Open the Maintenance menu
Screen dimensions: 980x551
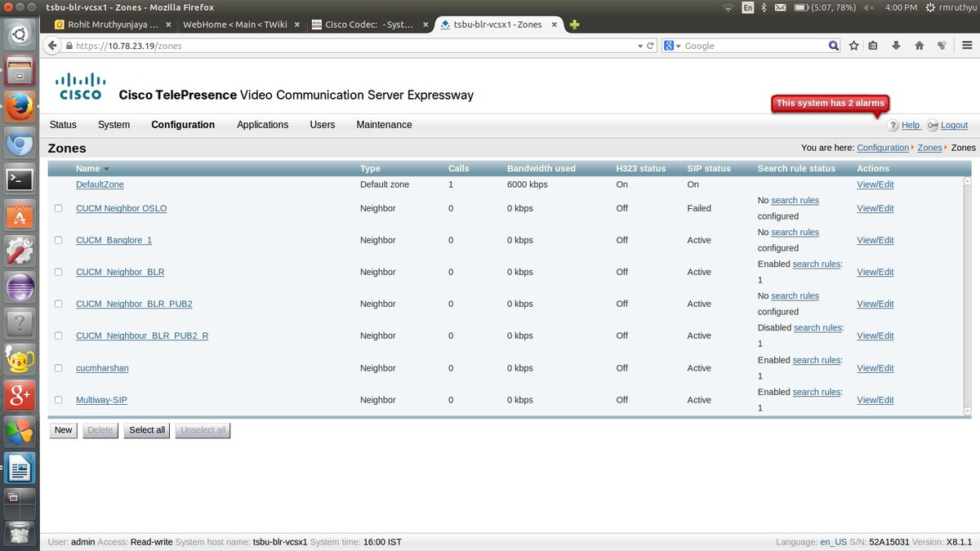[x=384, y=125]
